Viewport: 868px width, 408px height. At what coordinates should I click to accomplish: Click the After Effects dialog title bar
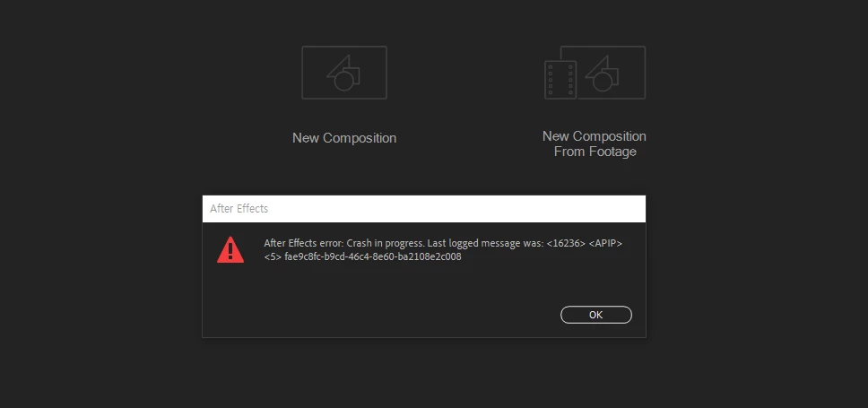424,209
